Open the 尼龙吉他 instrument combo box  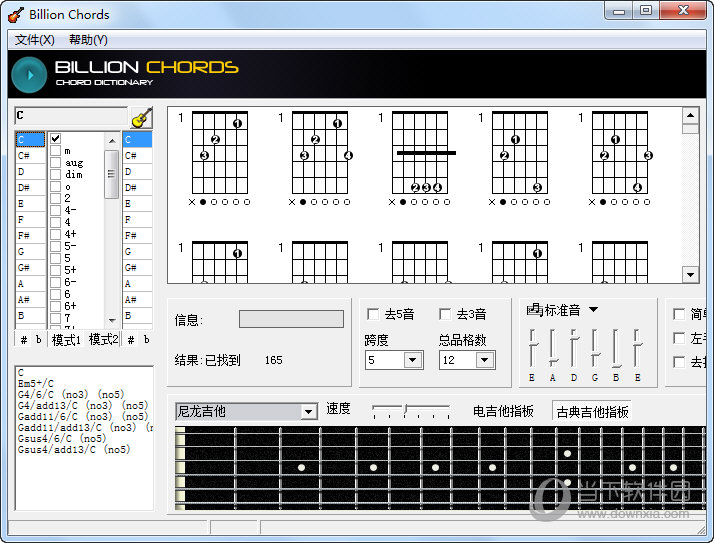246,412
